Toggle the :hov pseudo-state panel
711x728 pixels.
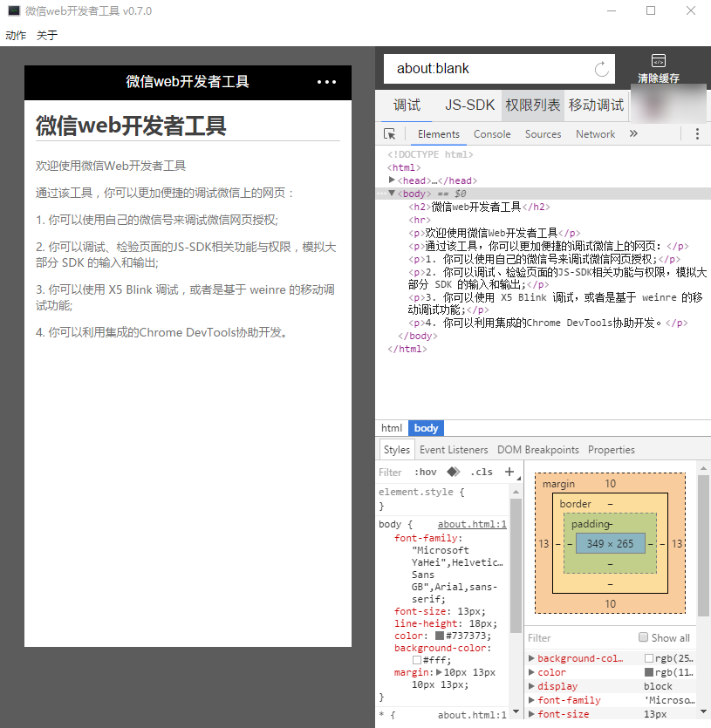(426, 472)
